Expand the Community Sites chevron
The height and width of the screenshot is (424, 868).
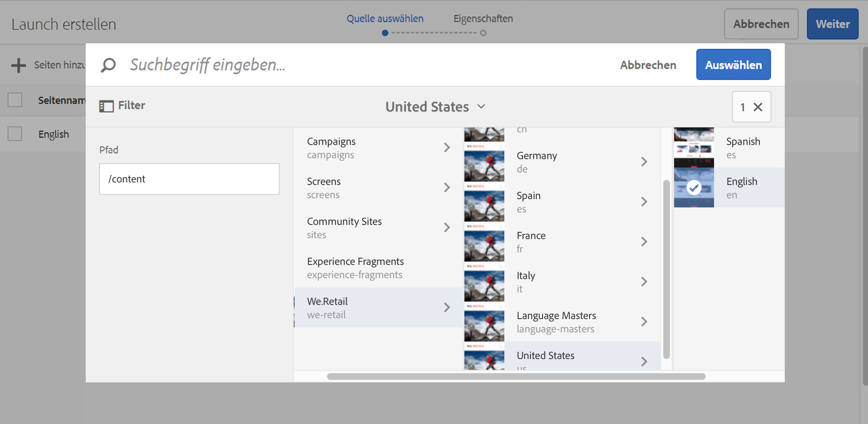(x=447, y=227)
